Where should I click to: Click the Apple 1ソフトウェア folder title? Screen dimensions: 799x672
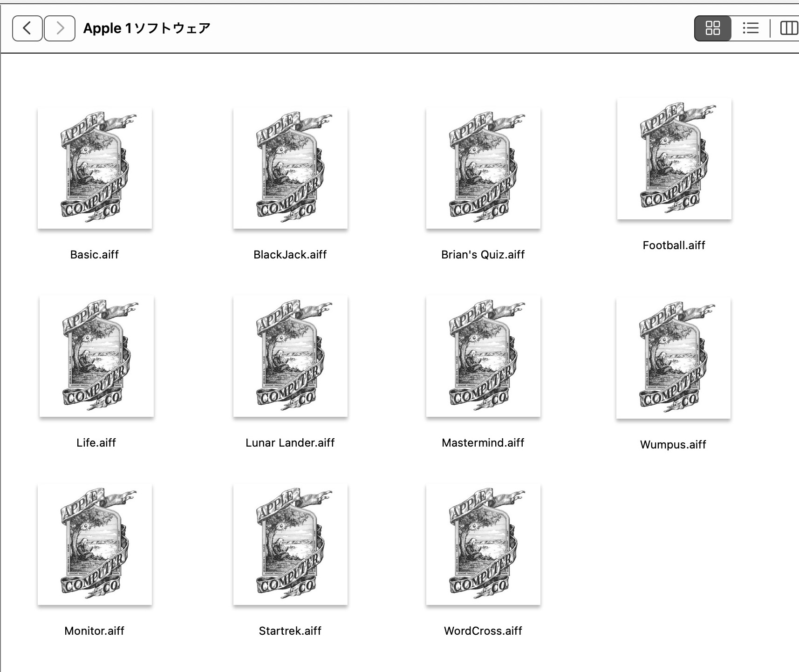click(x=147, y=28)
